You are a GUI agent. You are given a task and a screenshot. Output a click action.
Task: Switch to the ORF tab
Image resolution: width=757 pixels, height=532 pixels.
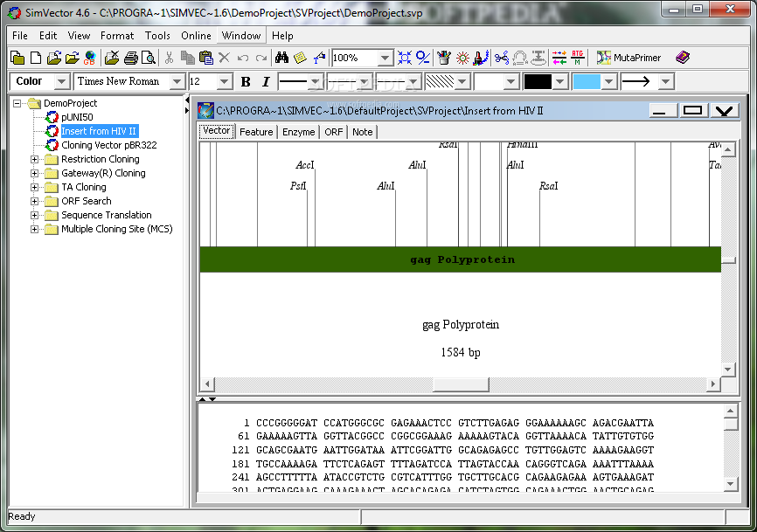334,132
